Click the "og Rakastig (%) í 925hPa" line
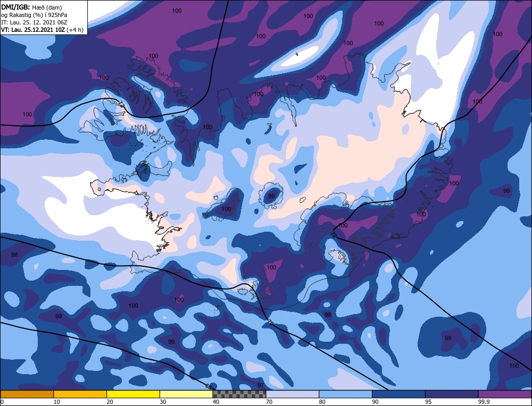This screenshot has width=532, height=406. pyautogui.click(x=34, y=14)
